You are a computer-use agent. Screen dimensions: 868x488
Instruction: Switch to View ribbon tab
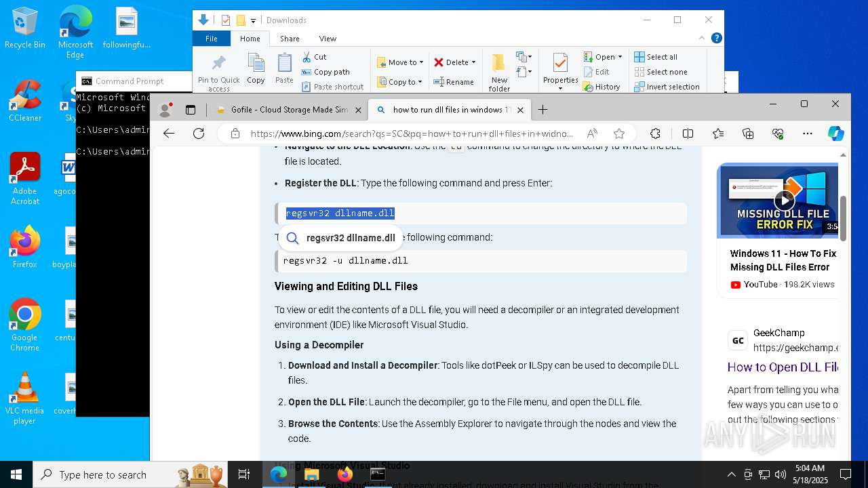pos(328,39)
